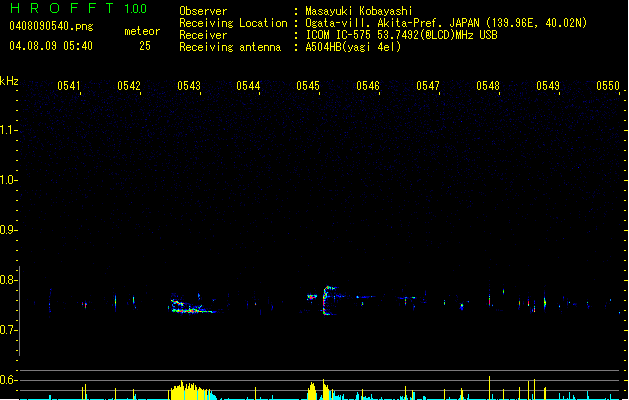Select the A504HB(yagi 4el) antenna text
The image size is (629, 400).
(353, 47)
